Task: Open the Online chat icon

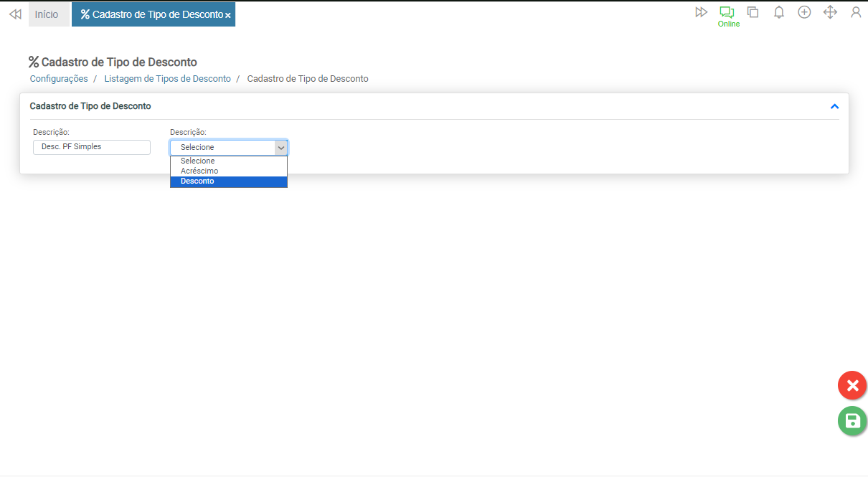Action: (x=727, y=13)
